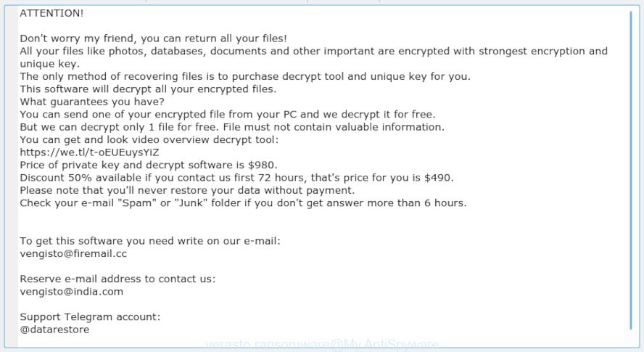Click the 'This software will decrypt' line
The height and width of the screenshot is (352, 644).
[x=148, y=89]
